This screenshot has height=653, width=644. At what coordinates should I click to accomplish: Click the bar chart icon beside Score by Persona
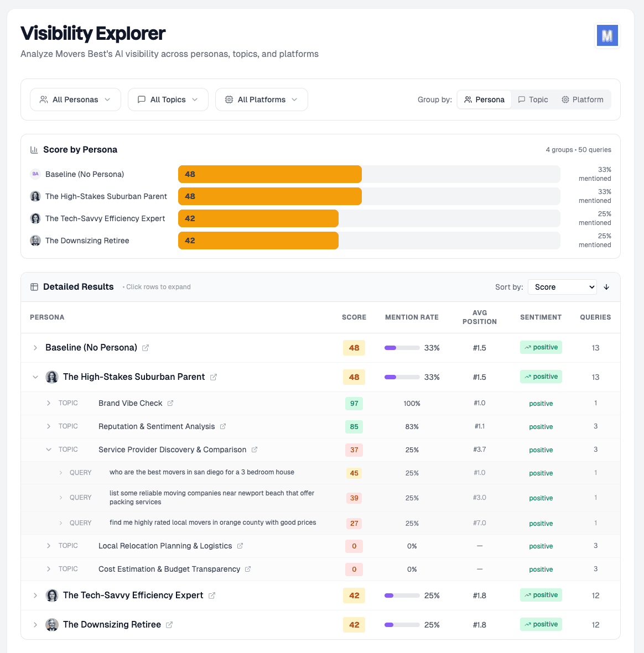(34, 149)
